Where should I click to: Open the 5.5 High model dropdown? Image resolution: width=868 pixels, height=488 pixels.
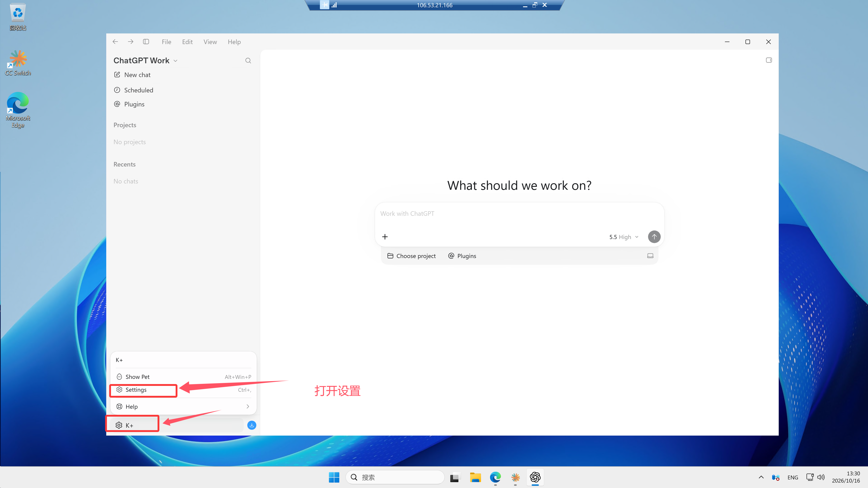pyautogui.click(x=624, y=237)
